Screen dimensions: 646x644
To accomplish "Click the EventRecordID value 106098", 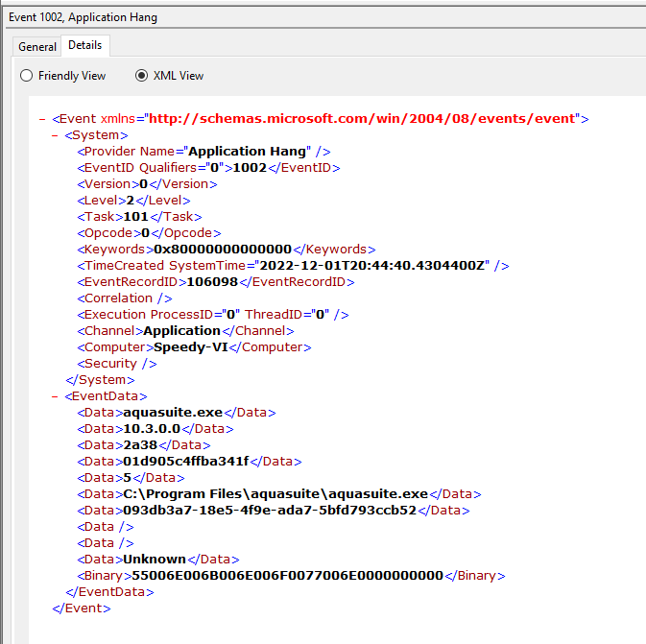I will pos(212,282).
